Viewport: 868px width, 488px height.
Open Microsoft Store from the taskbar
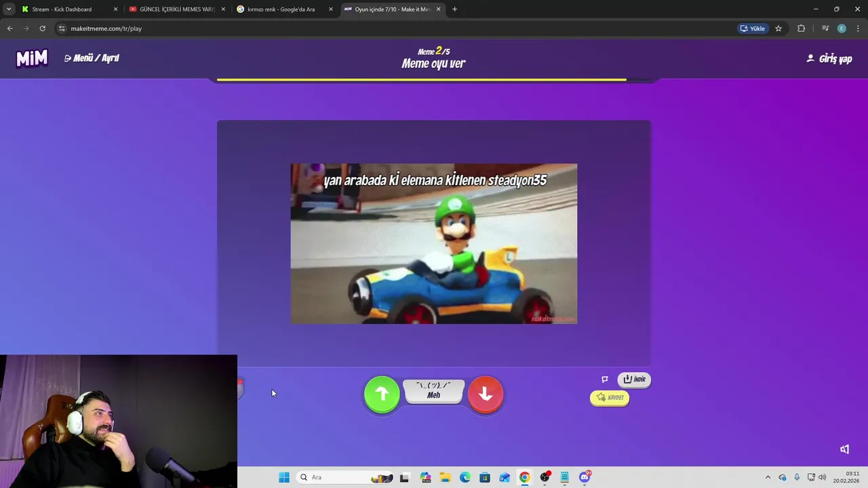coord(485,477)
